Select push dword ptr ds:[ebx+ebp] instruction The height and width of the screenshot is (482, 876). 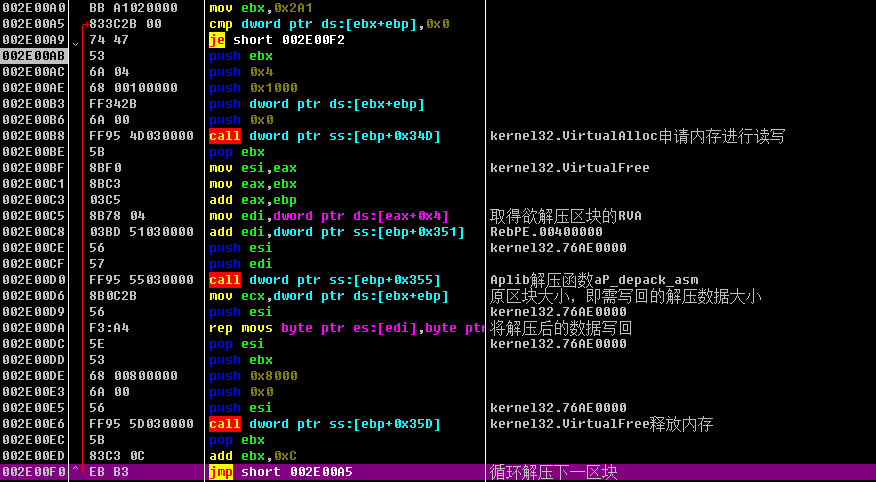tap(317, 104)
